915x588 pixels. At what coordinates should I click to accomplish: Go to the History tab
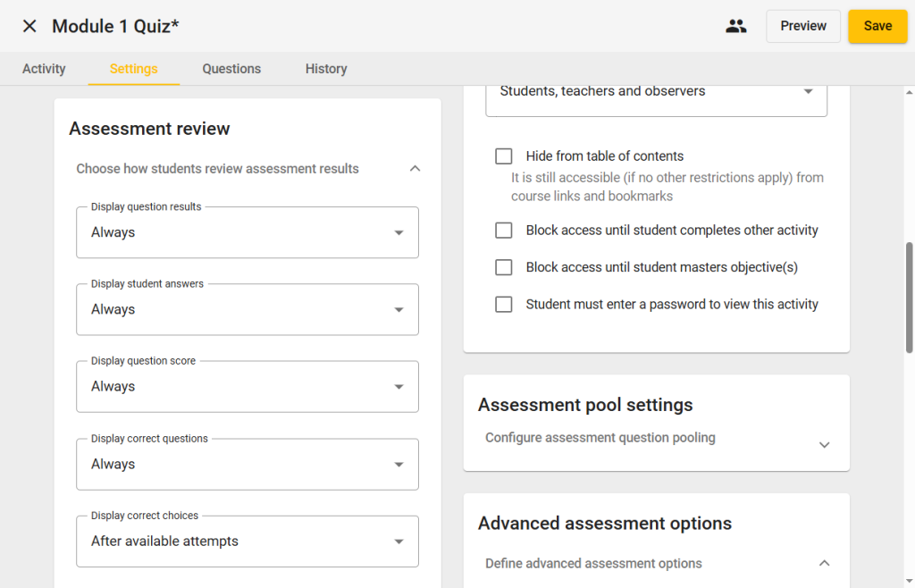click(x=326, y=69)
